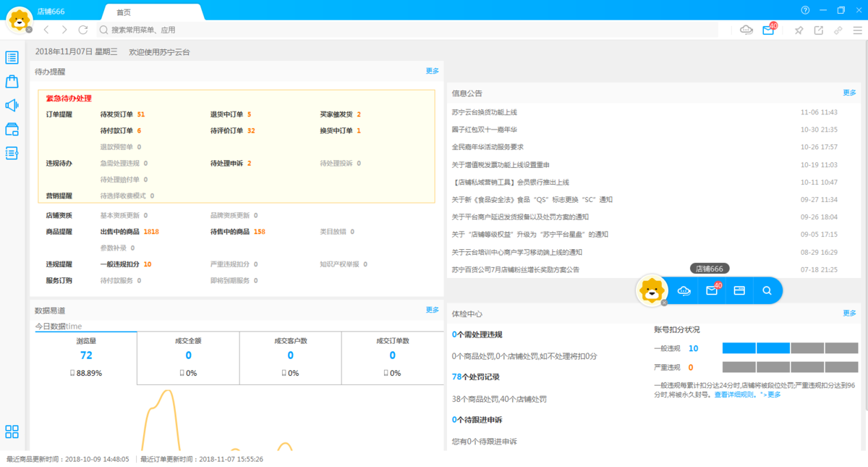This screenshot has width=868, height=467.
Task: Click the pin icon in top toolbar
Action: (x=799, y=30)
